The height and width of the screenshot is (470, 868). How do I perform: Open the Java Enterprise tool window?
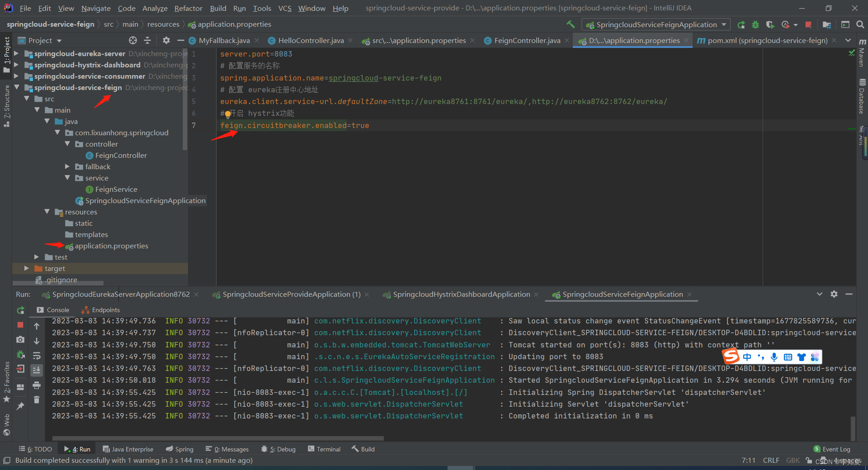pyautogui.click(x=128, y=449)
